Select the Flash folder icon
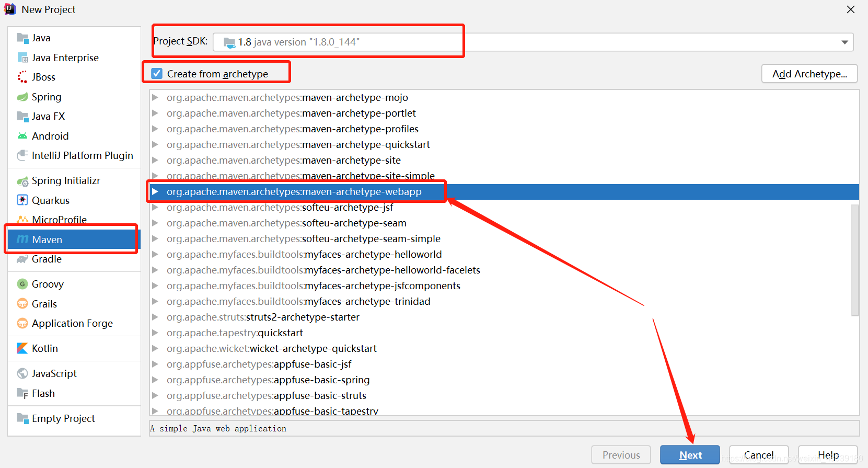Viewport: 868px width, 468px height. (22, 393)
